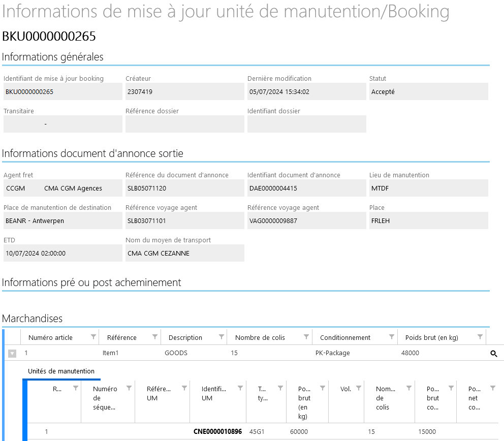The image size is (504, 441).
Task: Click the Numéro article column header
Action: point(50,337)
